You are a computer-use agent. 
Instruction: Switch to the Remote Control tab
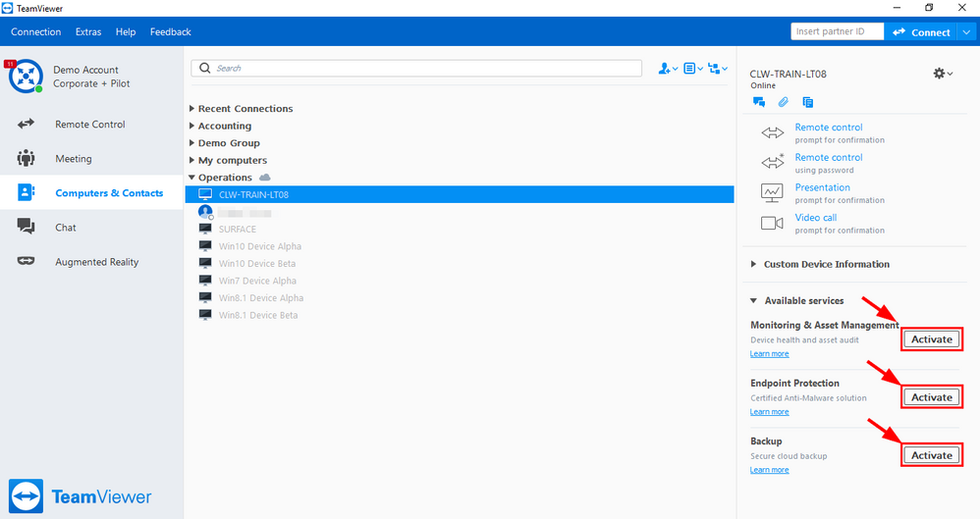pos(91,125)
